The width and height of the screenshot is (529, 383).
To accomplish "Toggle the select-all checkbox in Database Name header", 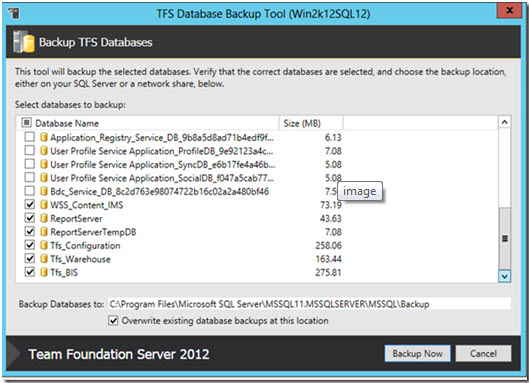I will click(x=26, y=122).
